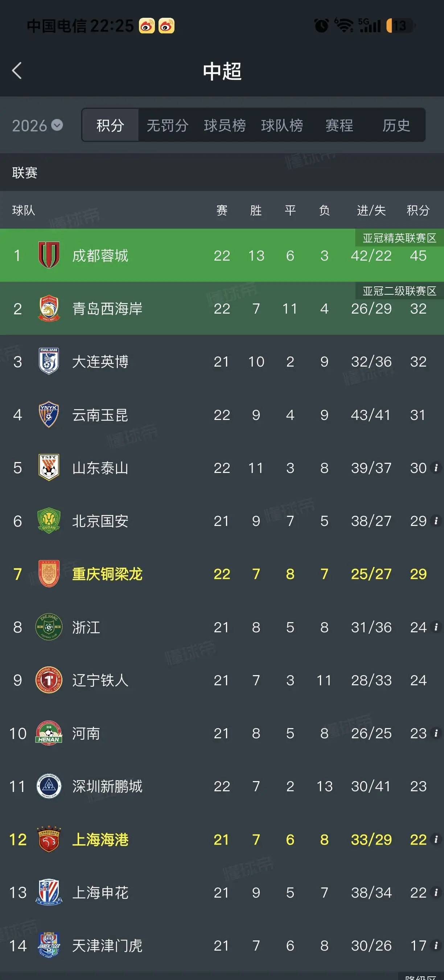Viewport: 444px width, 980px height.
Task: Tap the 河南 HENAN team badge
Action: coord(49,733)
